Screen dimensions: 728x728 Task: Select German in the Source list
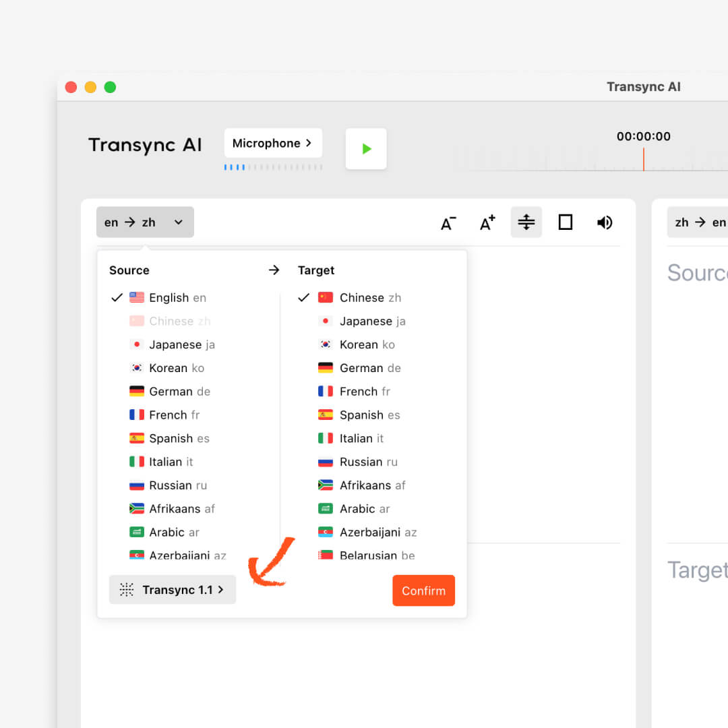[x=171, y=392]
